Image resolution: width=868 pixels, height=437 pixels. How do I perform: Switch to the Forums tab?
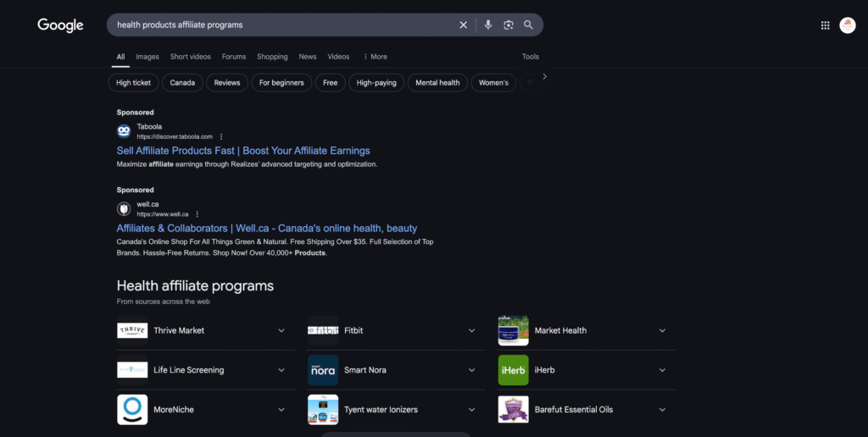pyautogui.click(x=234, y=57)
